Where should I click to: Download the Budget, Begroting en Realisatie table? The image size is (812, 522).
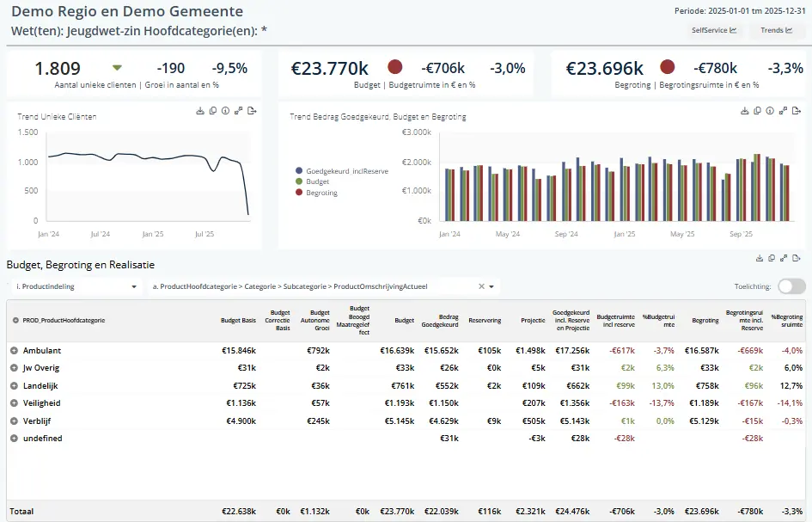click(x=759, y=257)
